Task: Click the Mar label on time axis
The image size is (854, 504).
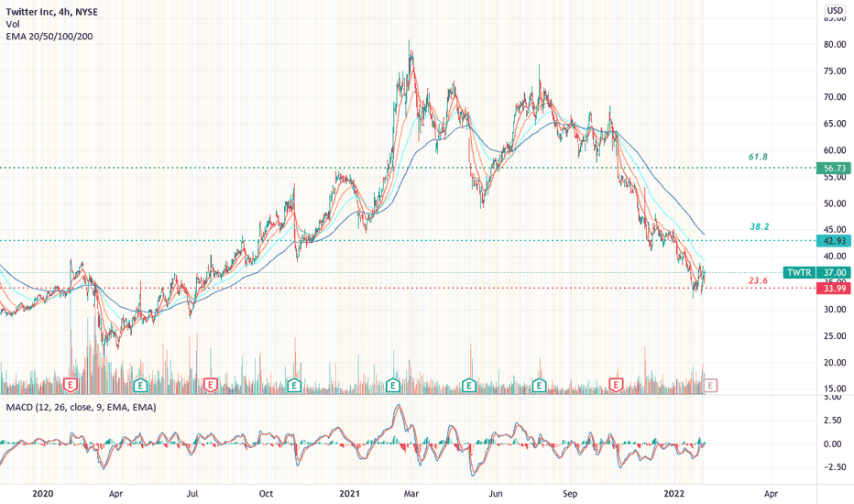Action: pyautogui.click(x=411, y=494)
